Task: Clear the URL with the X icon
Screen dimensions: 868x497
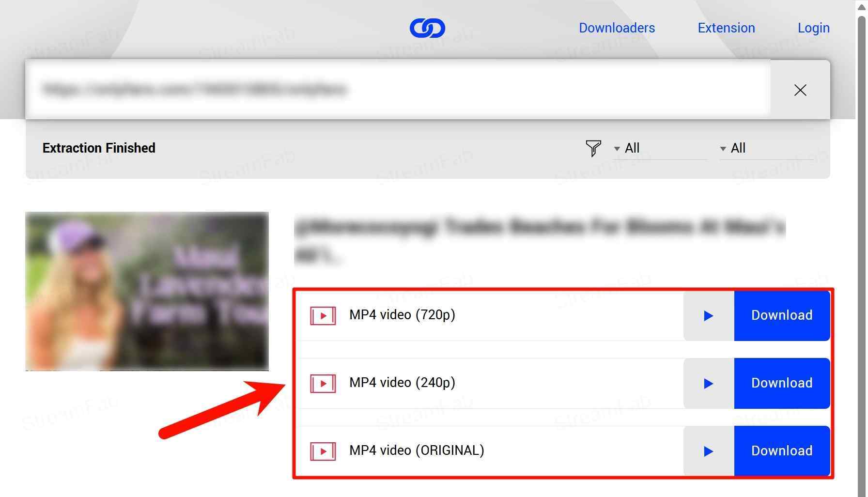Action: 800,90
